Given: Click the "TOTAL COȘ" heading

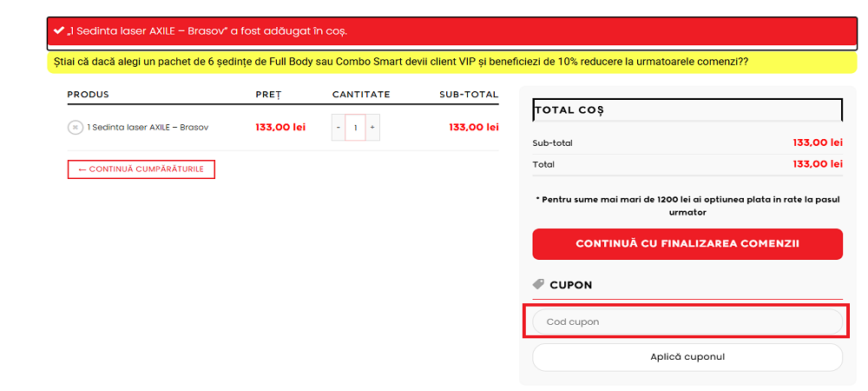Looking at the screenshot, I should [x=569, y=110].
